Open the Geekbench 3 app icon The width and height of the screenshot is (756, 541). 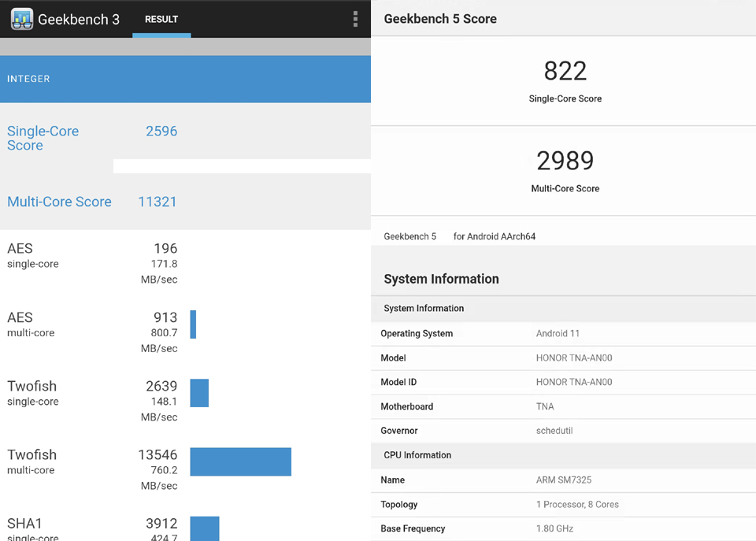22,19
